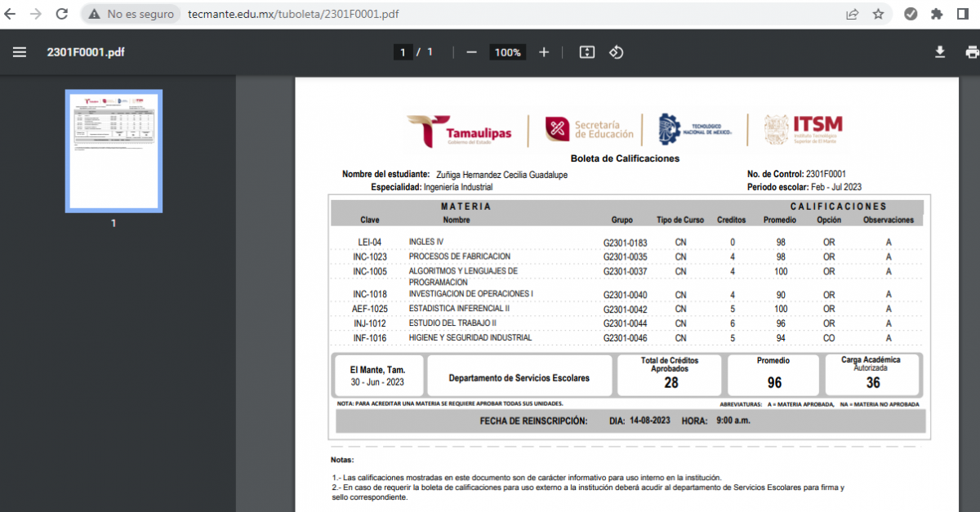Click the fit to page icon

pyautogui.click(x=586, y=52)
